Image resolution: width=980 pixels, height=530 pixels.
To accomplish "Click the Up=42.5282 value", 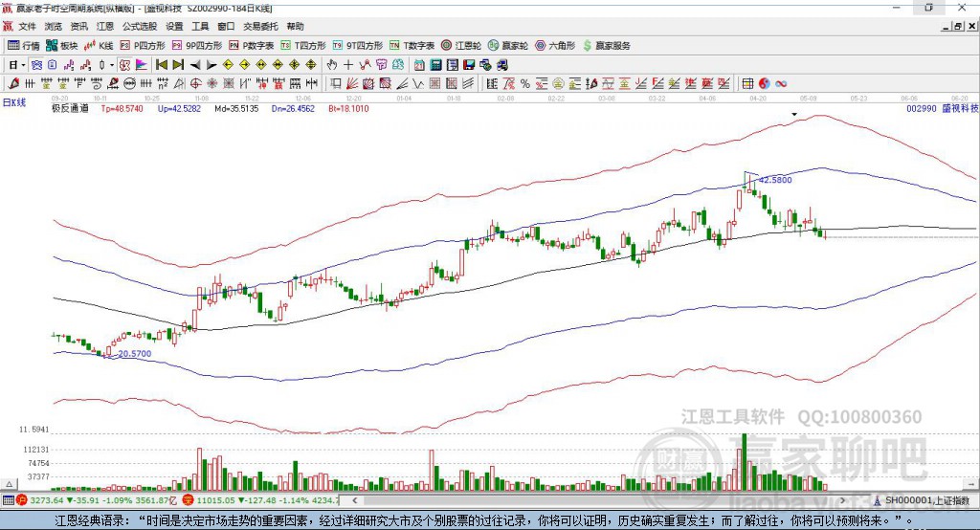I will (179, 108).
